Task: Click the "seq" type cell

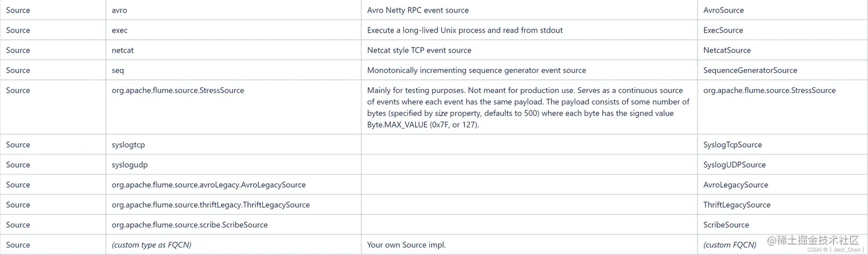Action: click(118, 71)
